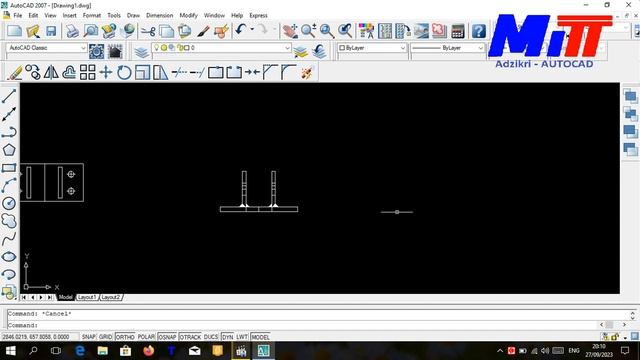The height and width of the screenshot is (360, 640).
Task: Select the Trim tool
Action: 179,73
